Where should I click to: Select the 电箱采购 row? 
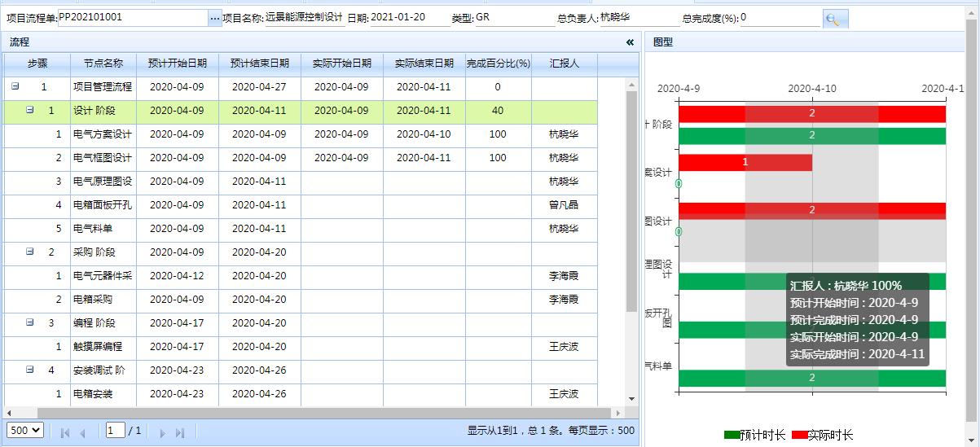click(301, 300)
